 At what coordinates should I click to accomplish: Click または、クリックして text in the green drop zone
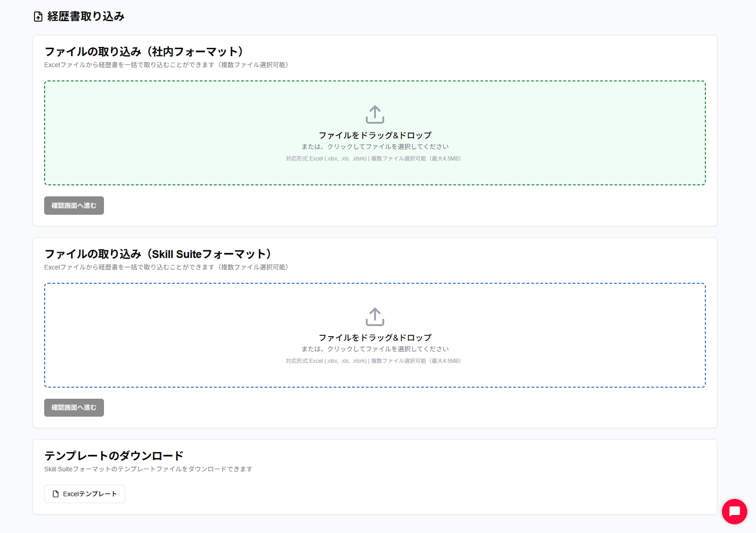point(375,147)
